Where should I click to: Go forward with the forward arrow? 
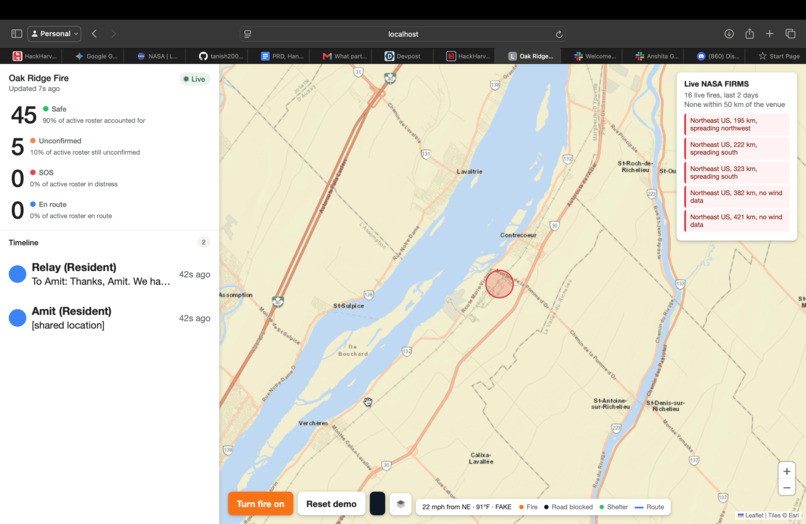click(x=114, y=33)
